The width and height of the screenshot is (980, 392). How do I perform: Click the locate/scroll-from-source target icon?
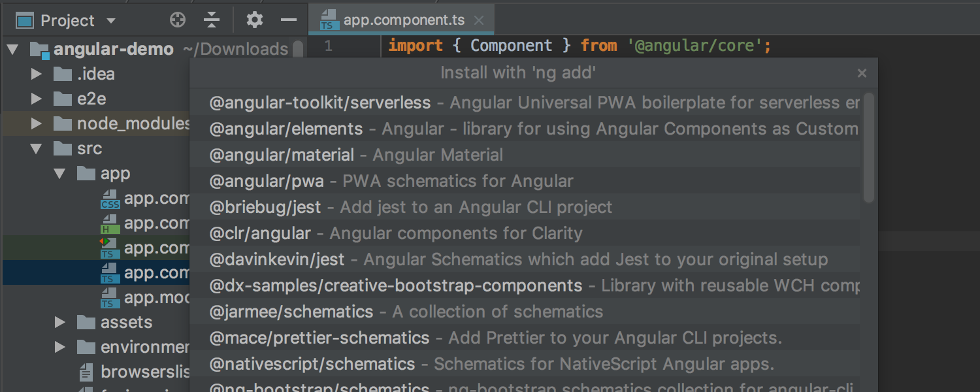coord(178,20)
